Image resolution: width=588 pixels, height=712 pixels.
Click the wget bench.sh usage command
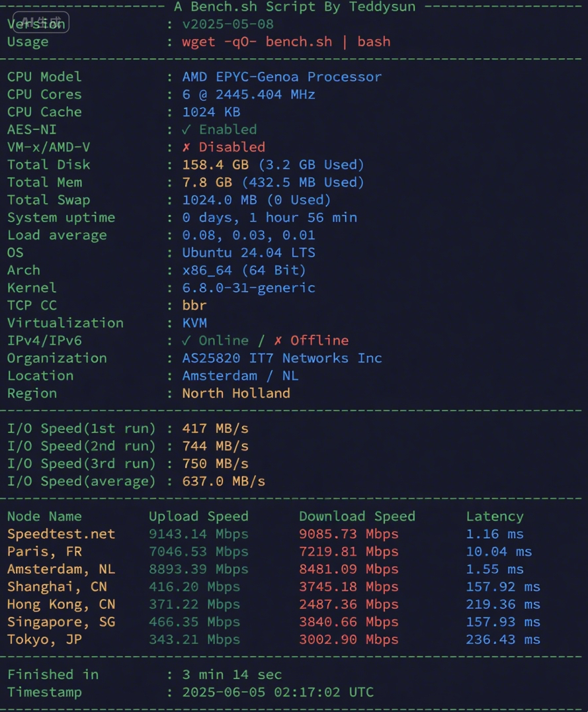[286, 42]
